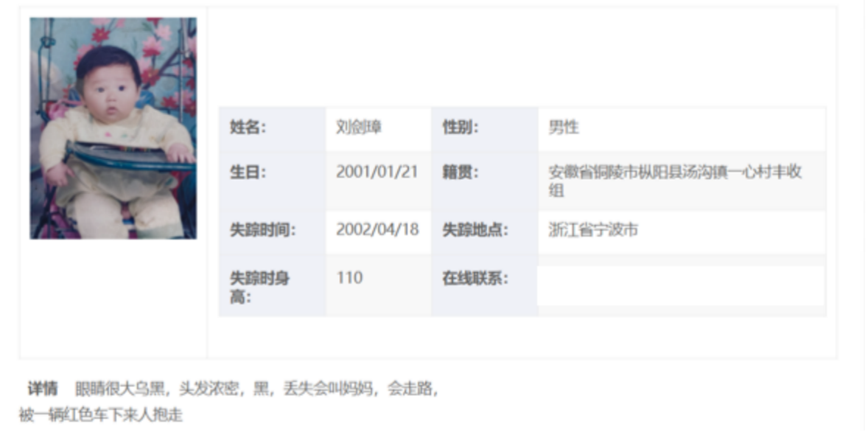Click the empty 在线联系 contact field
This screenshot has width=868, height=432.
[x=680, y=286]
